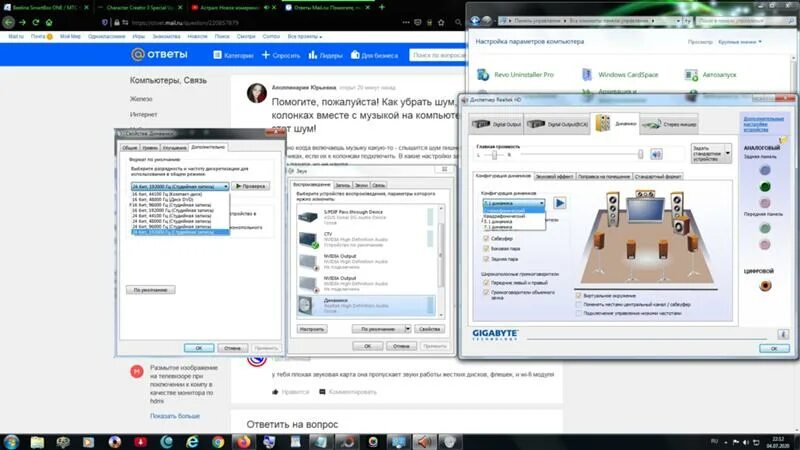This screenshot has height=450, width=800.
Task: Select S/PDIF Pass-through Device in Sound window
Action: (364, 217)
